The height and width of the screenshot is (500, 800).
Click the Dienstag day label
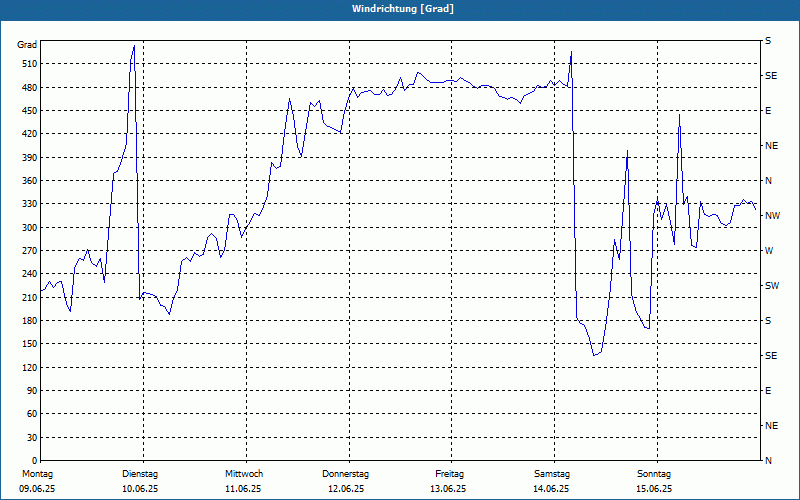pos(140,474)
